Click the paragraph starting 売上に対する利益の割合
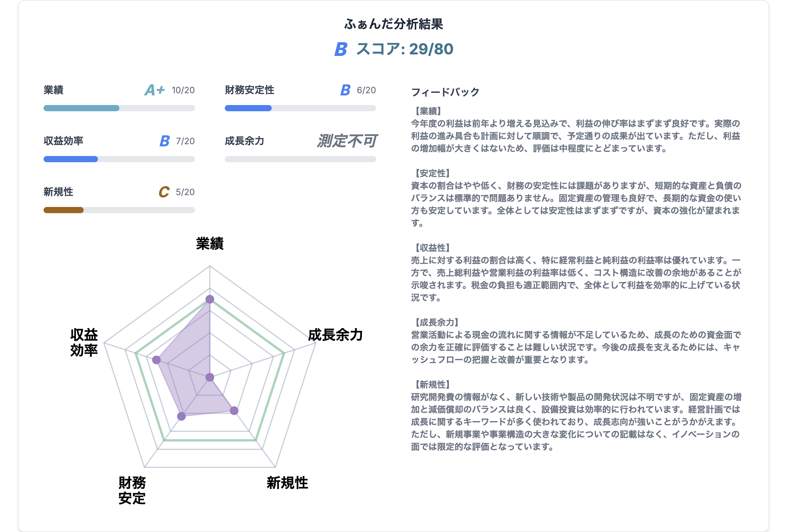This screenshot has height=532, width=789. 576,279
